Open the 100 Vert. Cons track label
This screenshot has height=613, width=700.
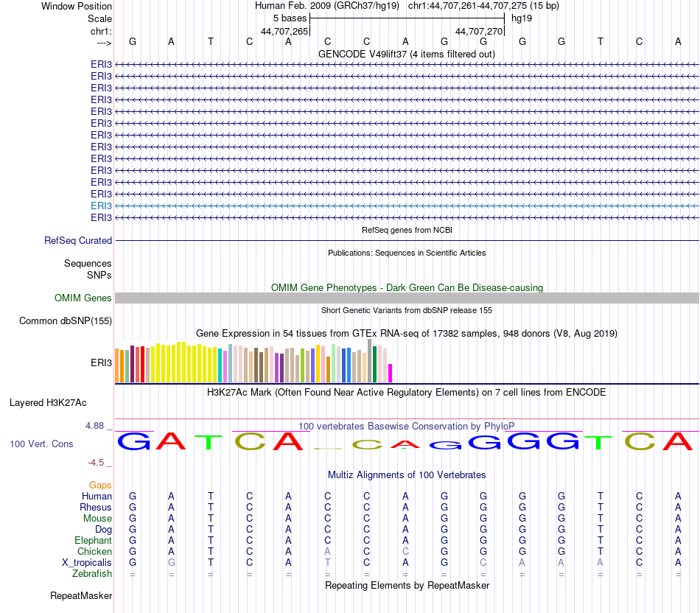pos(41,444)
